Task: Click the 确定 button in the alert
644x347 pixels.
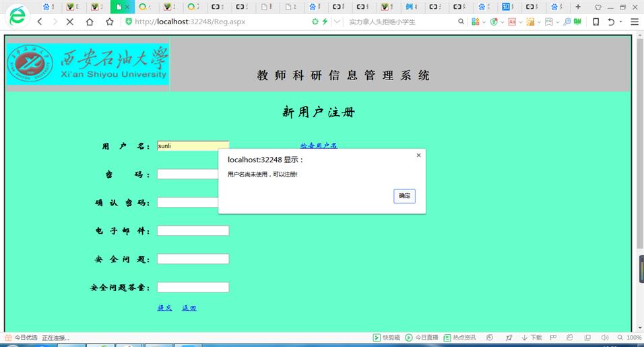Action: 404,196
